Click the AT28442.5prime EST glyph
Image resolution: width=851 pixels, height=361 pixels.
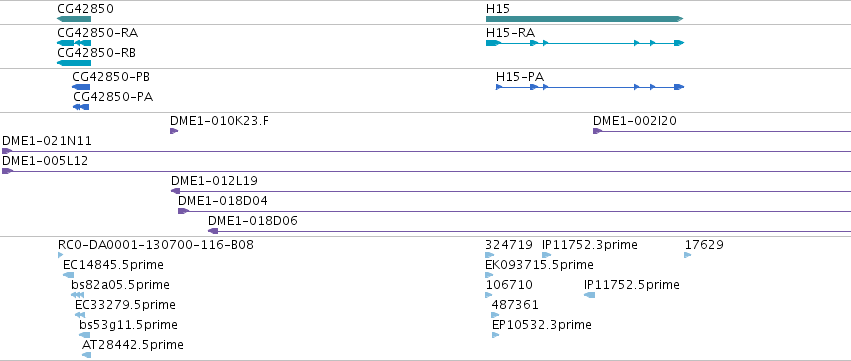point(86,355)
